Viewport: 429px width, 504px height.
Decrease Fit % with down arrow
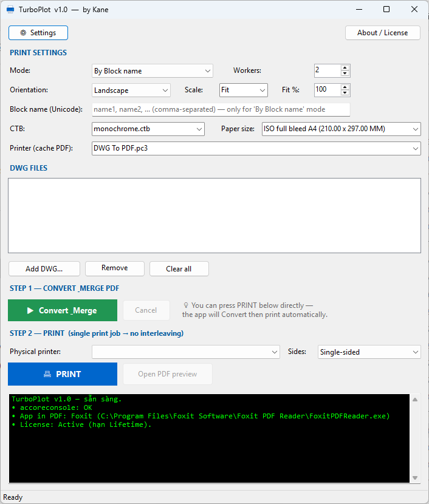(x=345, y=93)
